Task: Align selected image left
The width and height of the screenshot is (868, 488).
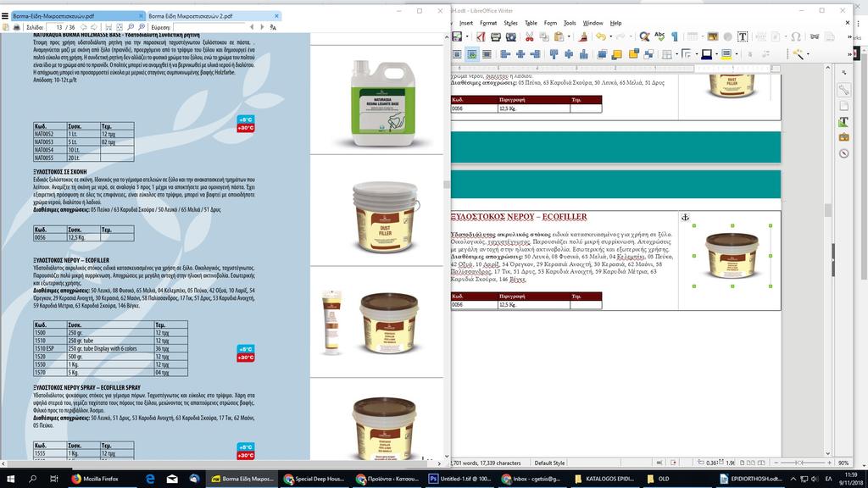Action: [x=505, y=53]
